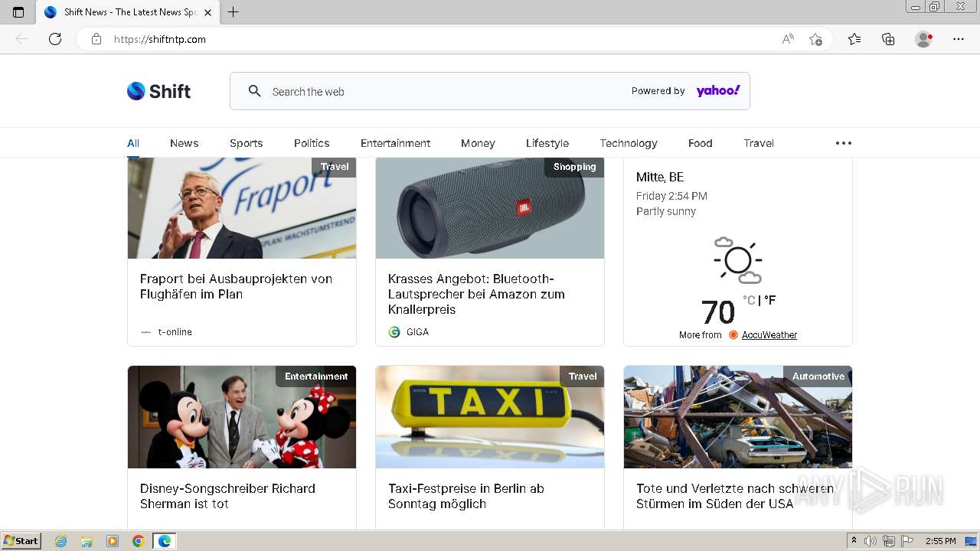980x551 pixels.
Task: Show hidden tray icons arrow
Action: 854,541
